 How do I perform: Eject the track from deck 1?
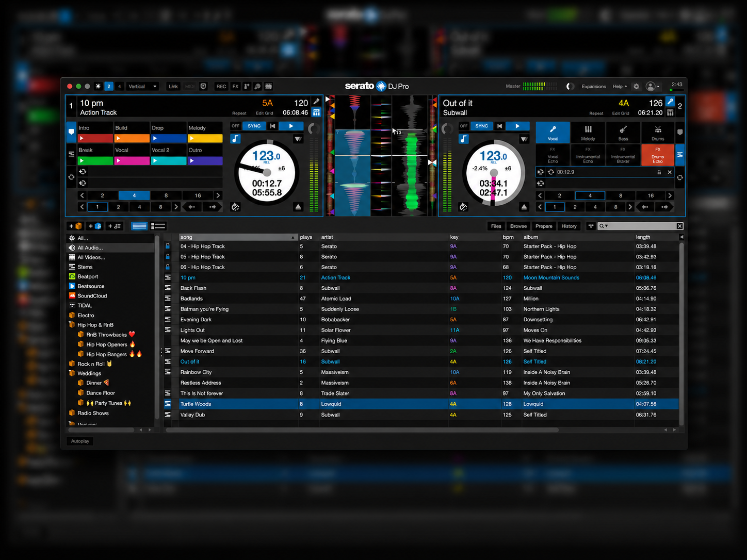point(298,207)
